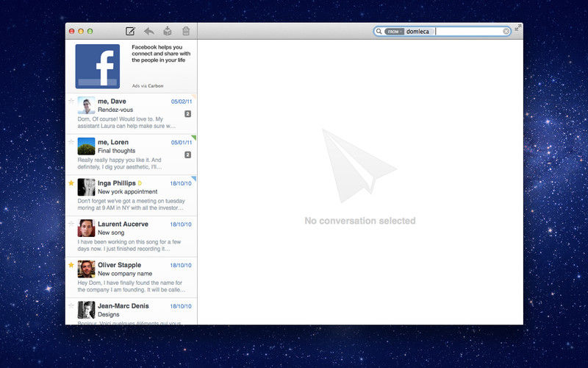This screenshot has width=588, height=368.
Task: Click Inga Phillips' avatar
Action: tap(86, 187)
